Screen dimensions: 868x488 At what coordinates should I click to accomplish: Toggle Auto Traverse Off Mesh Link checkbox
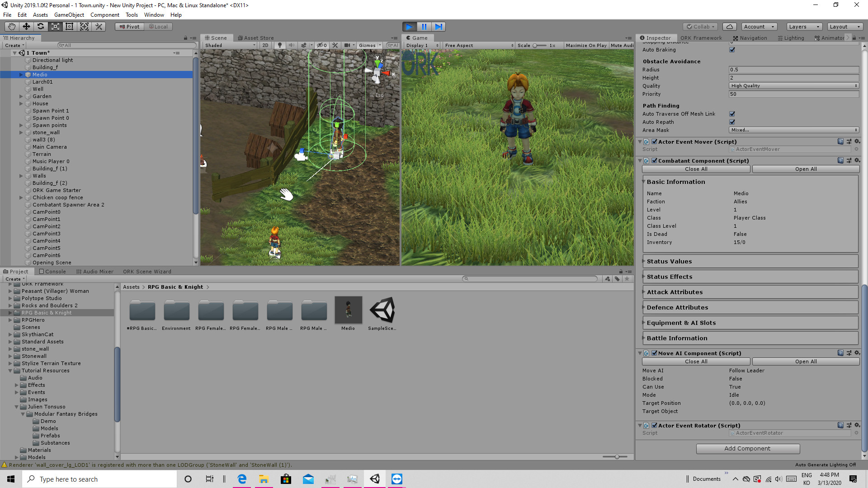[732, 114]
